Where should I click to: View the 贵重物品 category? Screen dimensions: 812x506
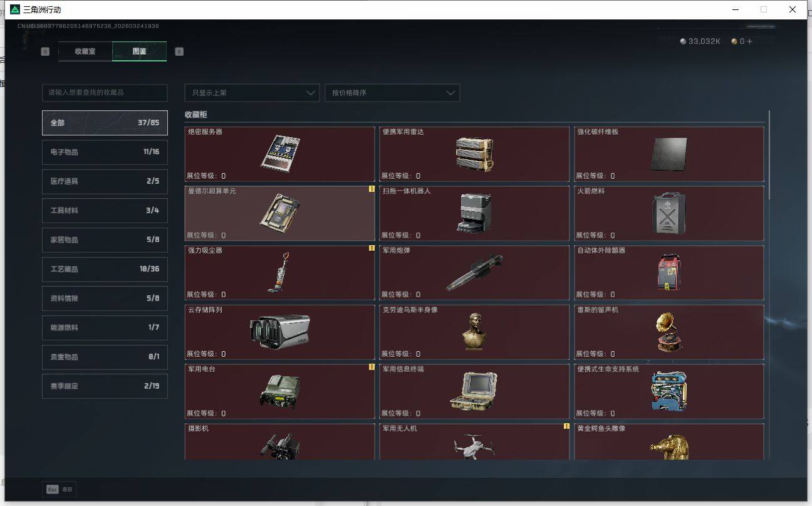click(x=105, y=357)
